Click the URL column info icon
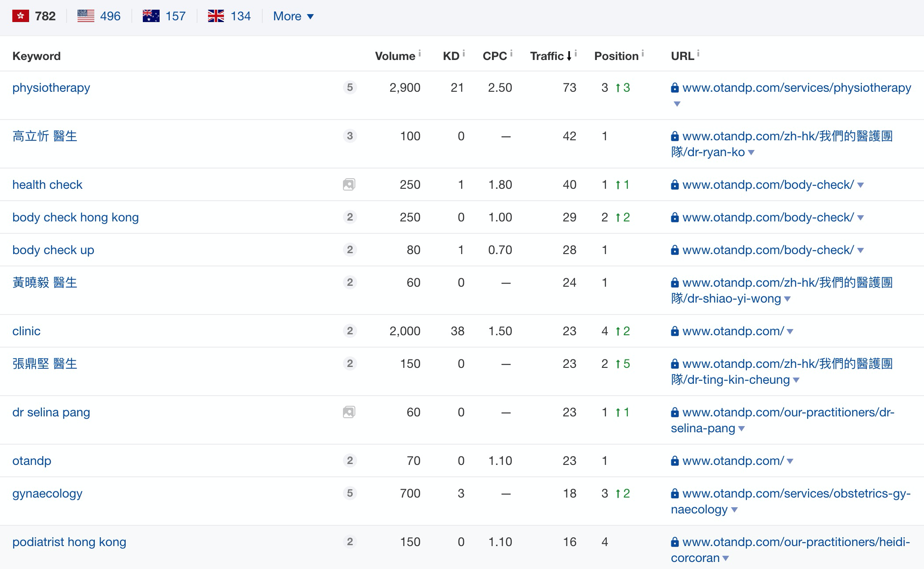Screen dimensions: 924x569 click(698, 53)
